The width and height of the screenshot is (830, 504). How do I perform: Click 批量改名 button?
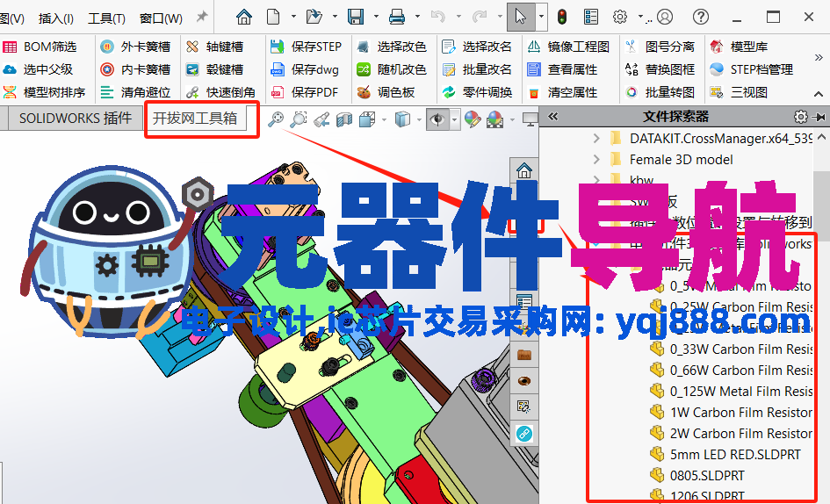pyautogui.click(x=477, y=69)
